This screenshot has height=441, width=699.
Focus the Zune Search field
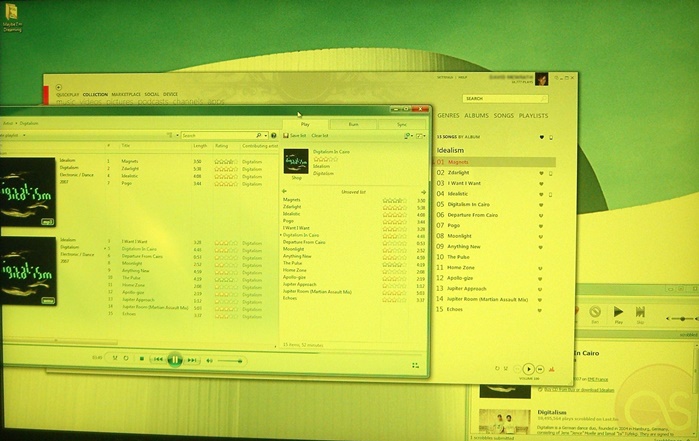tap(505, 99)
